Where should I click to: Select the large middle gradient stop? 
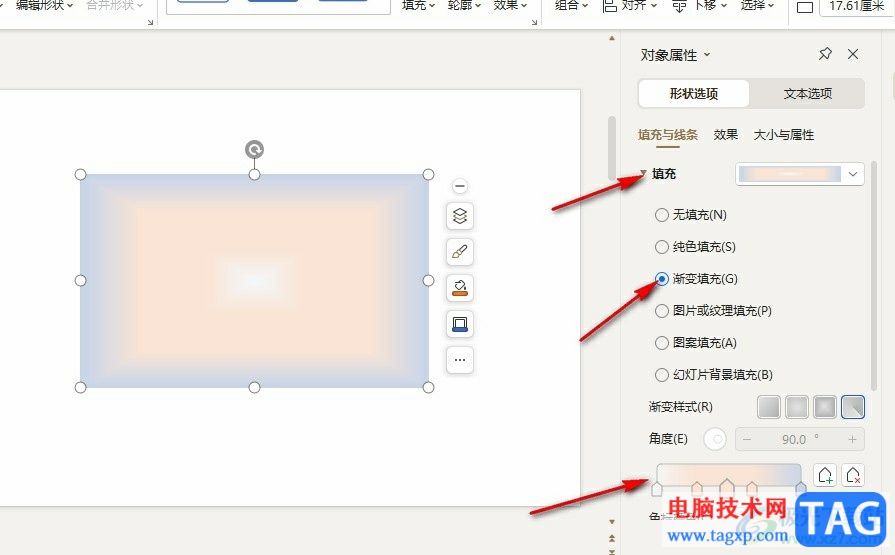727,486
